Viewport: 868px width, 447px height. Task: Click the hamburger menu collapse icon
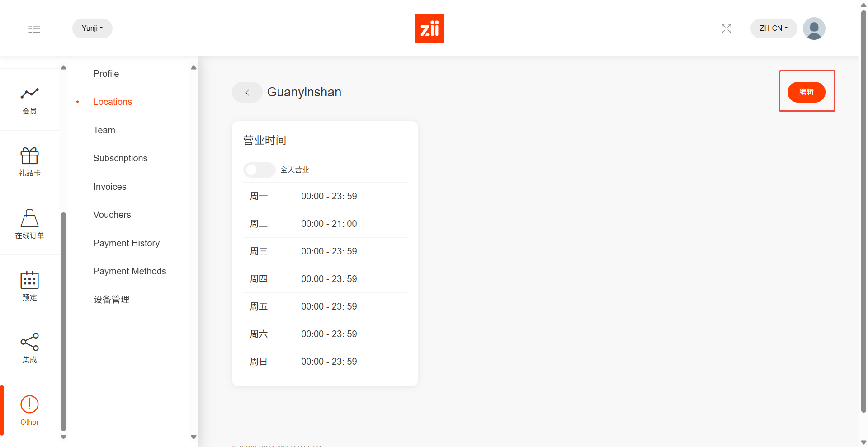coord(34,29)
